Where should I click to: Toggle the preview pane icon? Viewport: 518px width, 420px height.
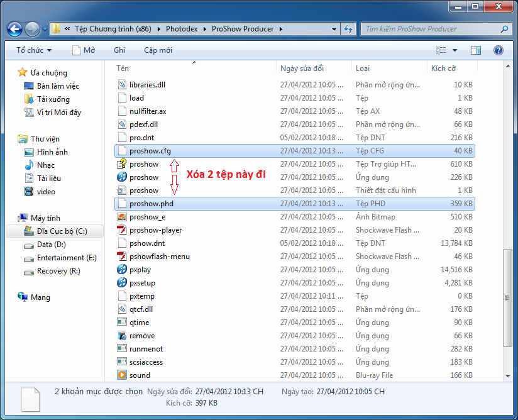coord(476,50)
